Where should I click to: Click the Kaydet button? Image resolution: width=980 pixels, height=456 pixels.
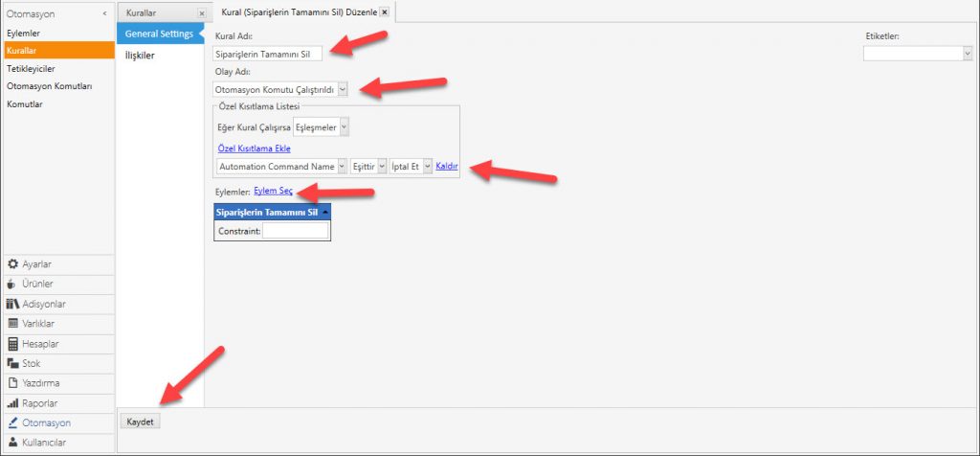pyautogui.click(x=142, y=422)
